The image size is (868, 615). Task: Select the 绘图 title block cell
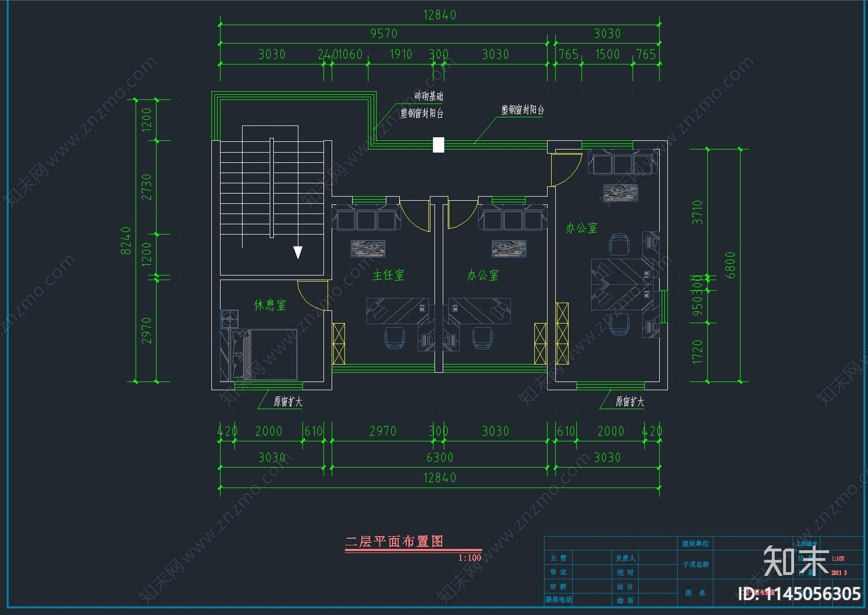625,600
